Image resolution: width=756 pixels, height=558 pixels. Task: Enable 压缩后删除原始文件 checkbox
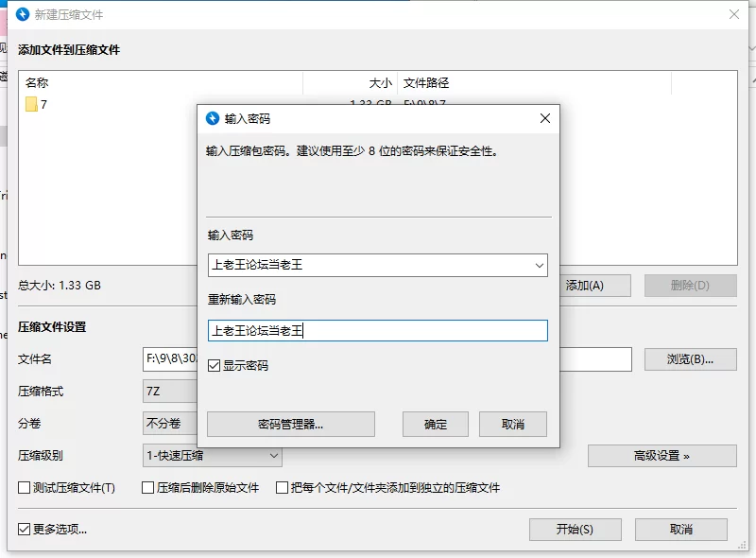[148, 487]
